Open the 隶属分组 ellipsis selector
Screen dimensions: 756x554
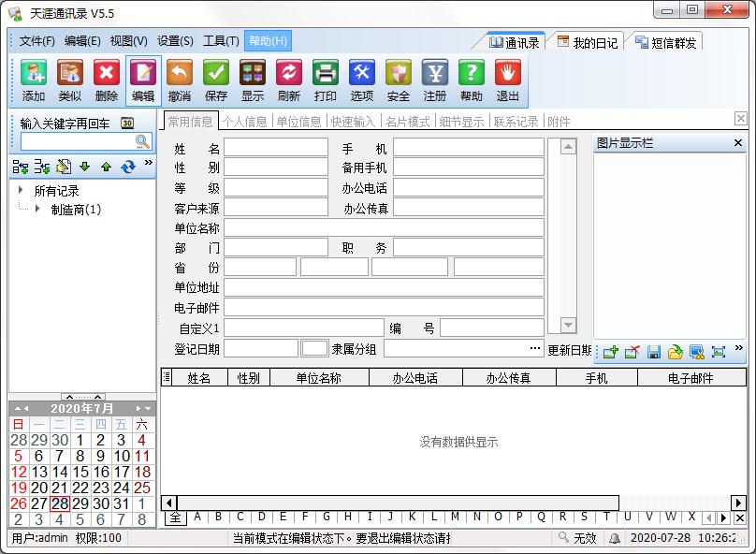tap(535, 348)
